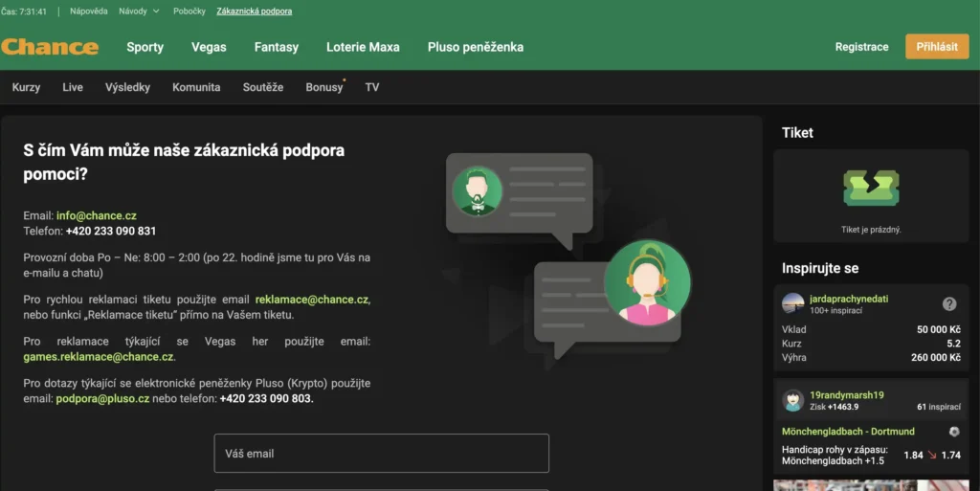The height and width of the screenshot is (491, 980).
Task: Select the odds value 1.74
Action: (950, 456)
